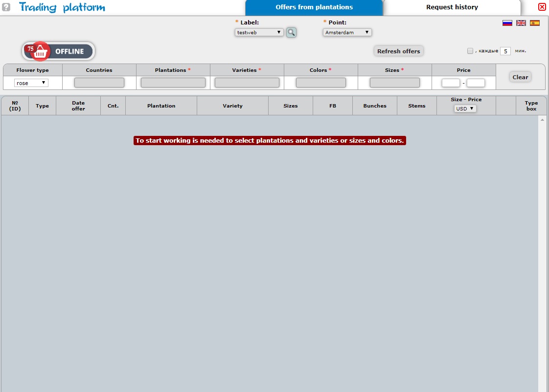The image size is (549, 392).
Task: Switch language to Spanish flag
Action: 535,23
